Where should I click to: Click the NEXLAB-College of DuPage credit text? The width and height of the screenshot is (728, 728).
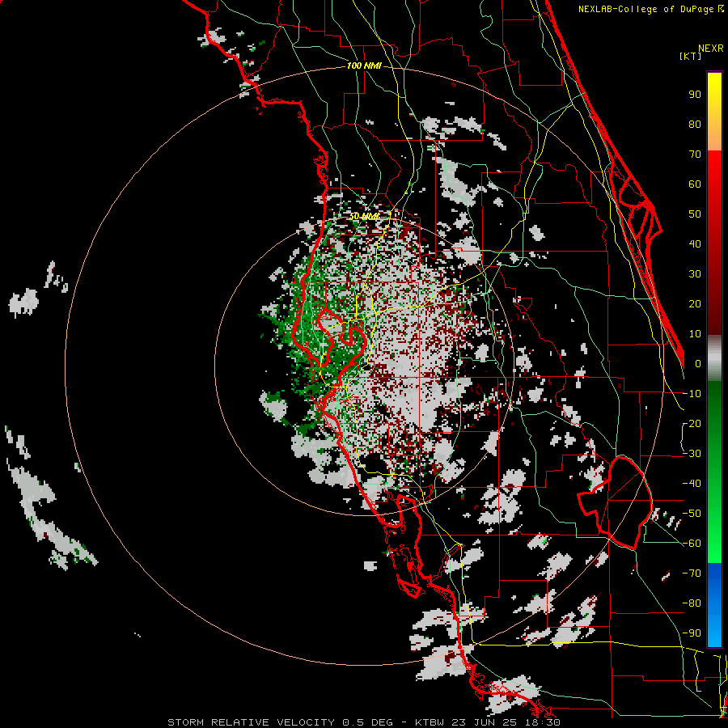650,9
